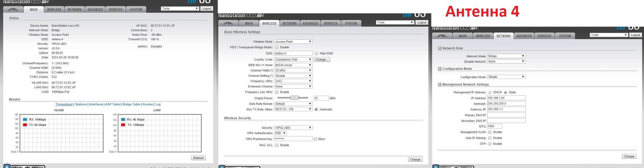Viewport: 644px width, 168px height.
Task: Click the Ubiquiti logo tab in Wireless panel
Action: pos(228,23)
